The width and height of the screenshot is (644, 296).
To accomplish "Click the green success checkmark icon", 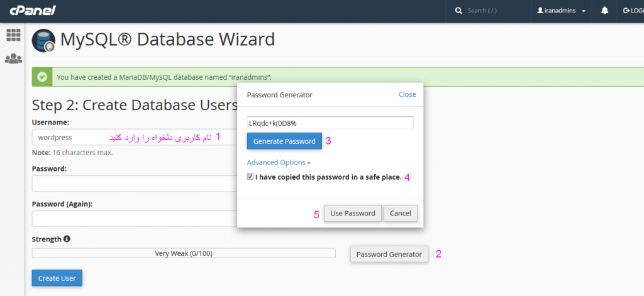I will [x=42, y=77].
